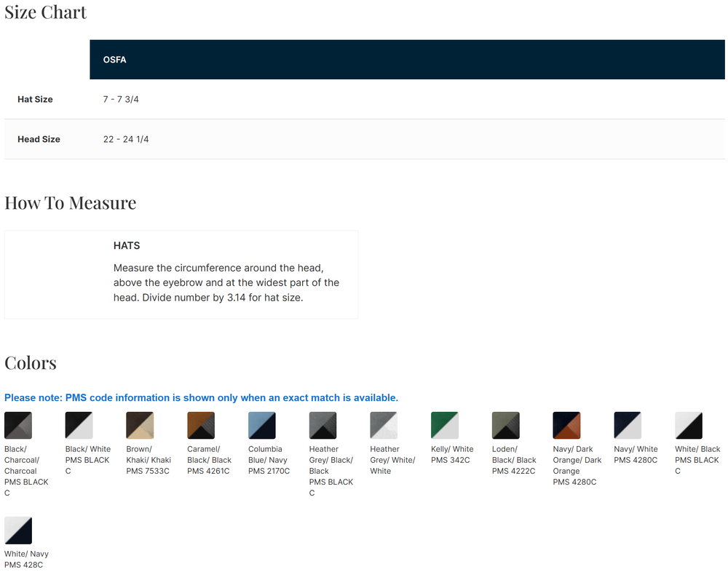728x572 pixels.
Task: Pick the Brown/ Khaki/ Khaki swatch
Action: (140, 425)
